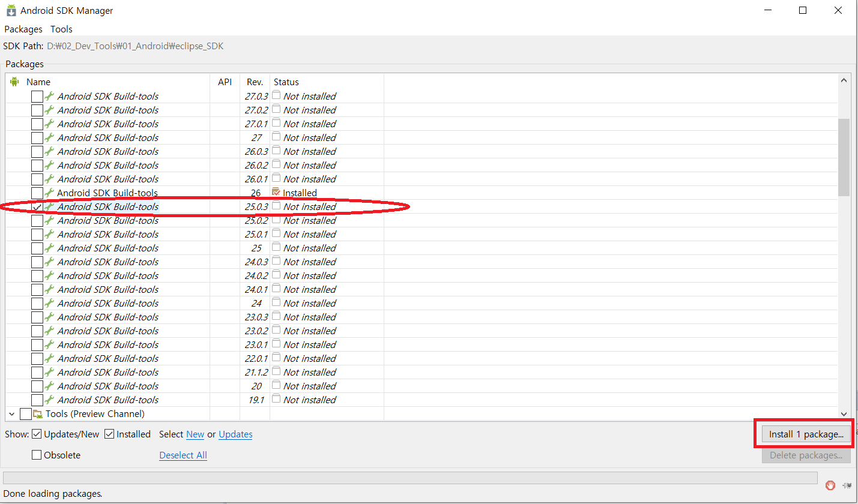Click not-installed status icon for revision 27.0.1
Screen dimensions: 858x504
tap(276, 123)
